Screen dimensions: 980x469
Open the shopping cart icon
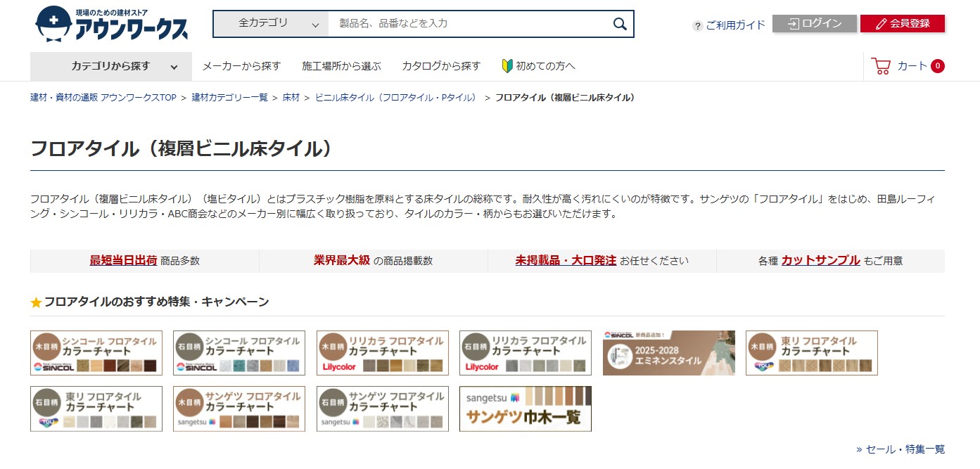(x=880, y=66)
